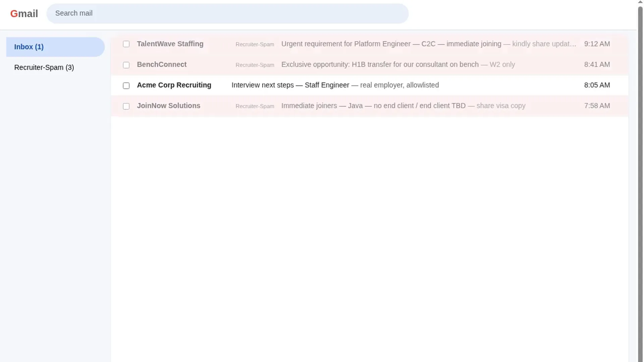Open the TalentWave Staffing sender name

click(170, 44)
